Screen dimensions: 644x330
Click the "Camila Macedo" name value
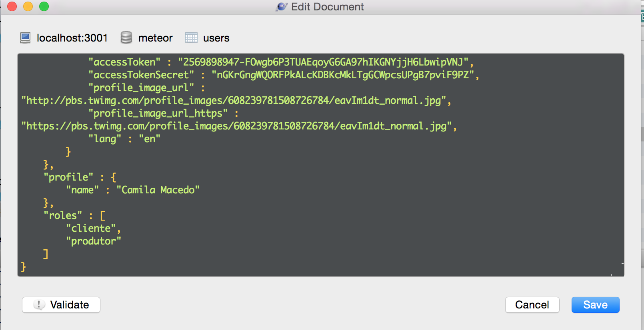158,190
